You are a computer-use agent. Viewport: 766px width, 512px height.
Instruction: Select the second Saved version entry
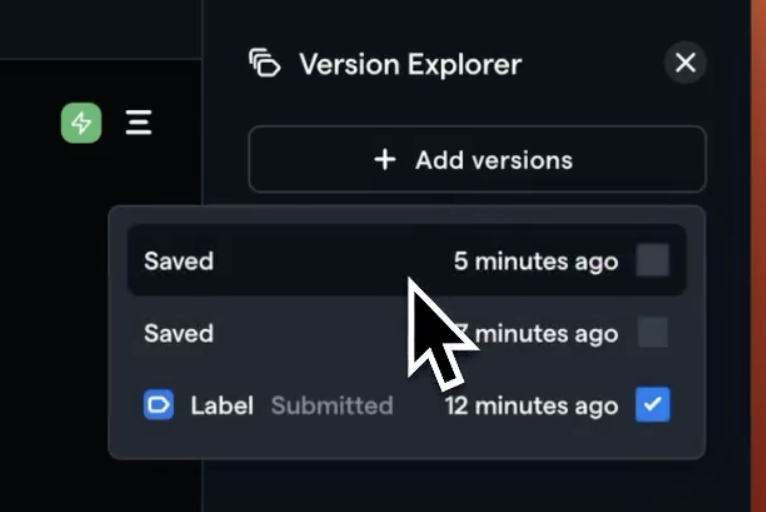click(406, 333)
